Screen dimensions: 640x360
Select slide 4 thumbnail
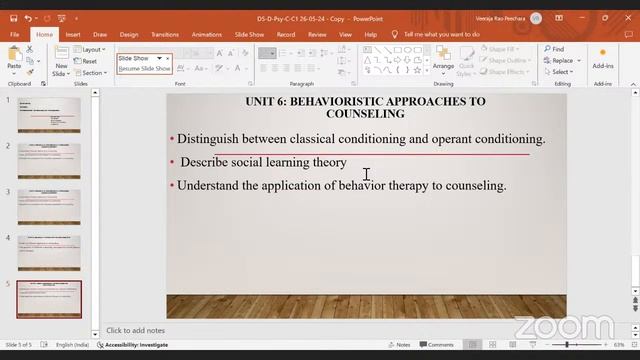click(49, 253)
